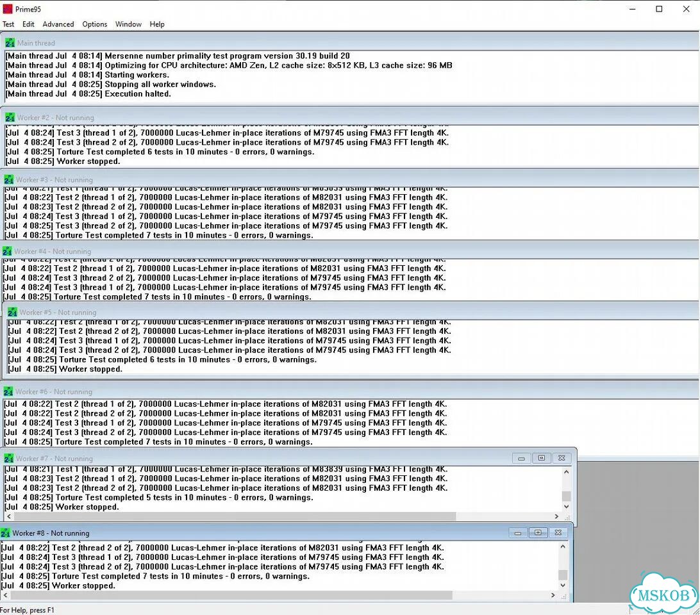Image resolution: width=700 pixels, height=615 pixels.
Task: Click 'For Help, press F1' status bar text
Action: tap(27, 610)
